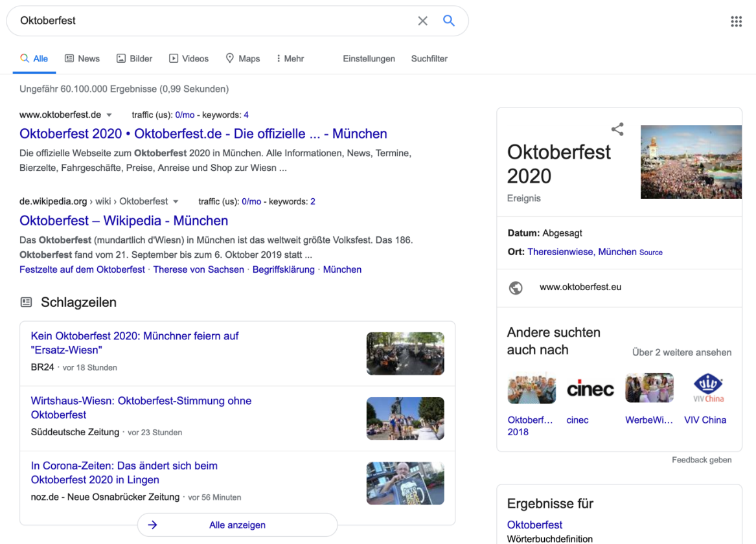The image size is (756, 544).
Task: Open headline In Corona-Zeiten: Das ändert sich
Action: click(124, 473)
